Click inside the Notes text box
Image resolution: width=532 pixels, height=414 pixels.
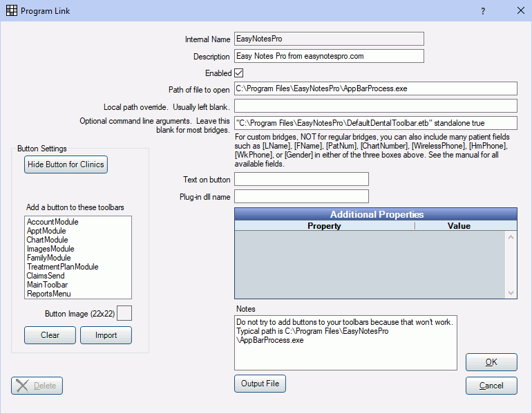[x=345, y=343]
